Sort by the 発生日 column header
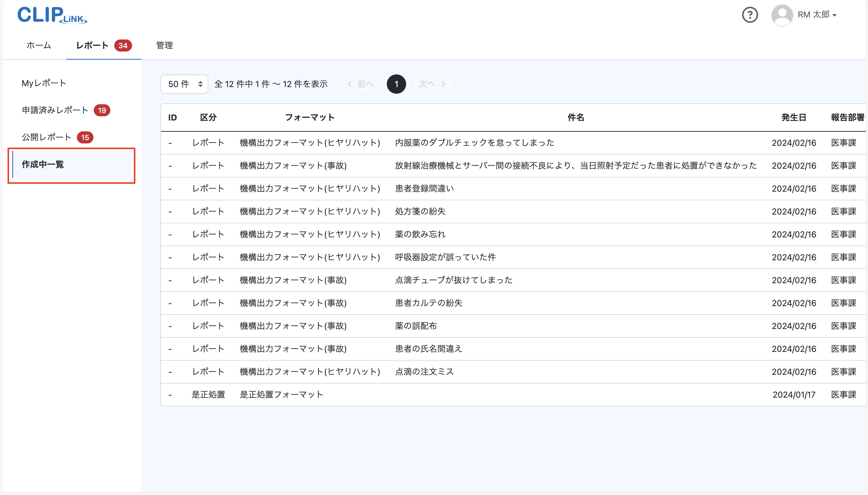Viewport: 868px width, 495px height. coord(794,117)
